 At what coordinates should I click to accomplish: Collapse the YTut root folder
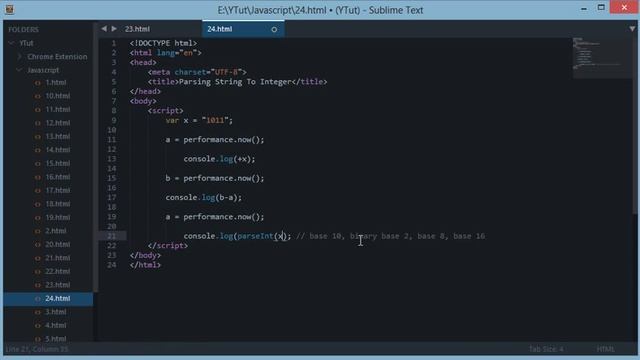pyautogui.click(x=11, y=43)
